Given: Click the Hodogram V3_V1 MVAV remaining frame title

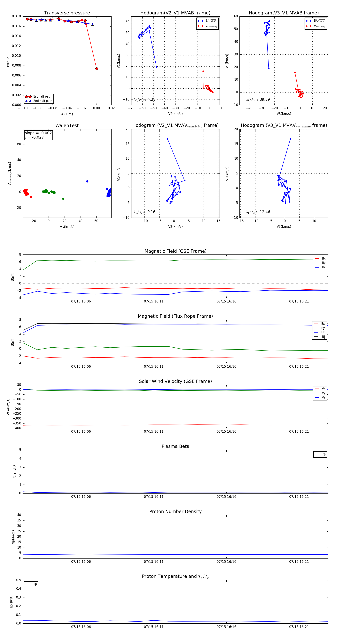Looking at the screenshot, I should (284, 125).
